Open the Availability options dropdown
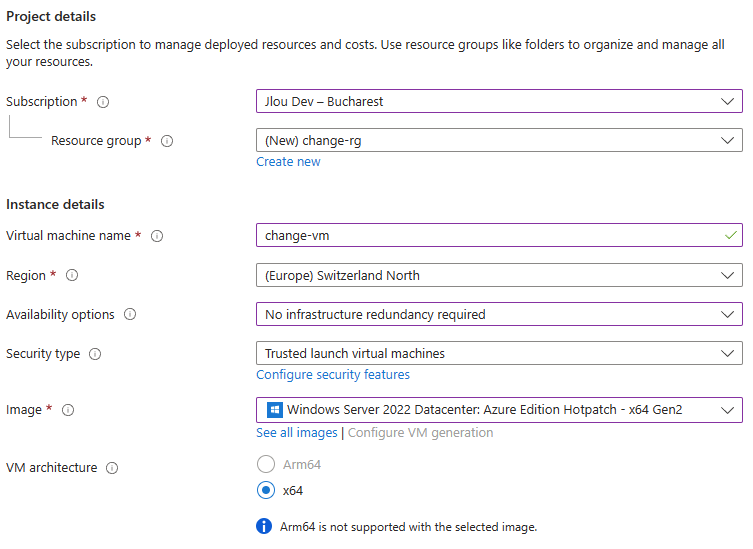This screenshot has width=753, height=549. 499,314
